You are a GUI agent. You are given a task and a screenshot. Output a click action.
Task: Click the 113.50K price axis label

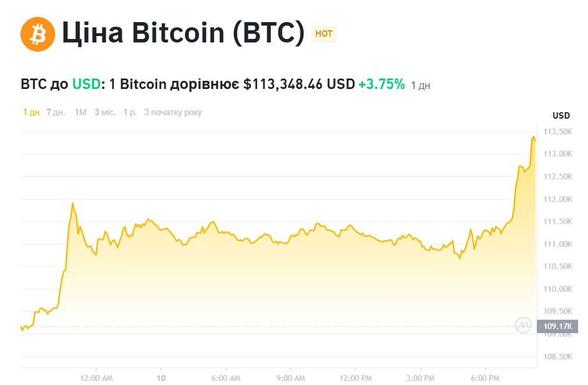557,131
